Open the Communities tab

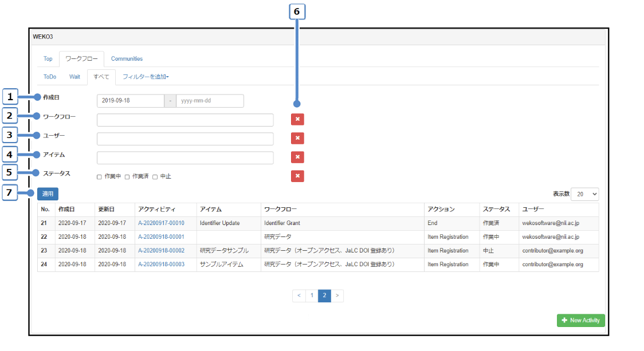[x=127, y=59]
